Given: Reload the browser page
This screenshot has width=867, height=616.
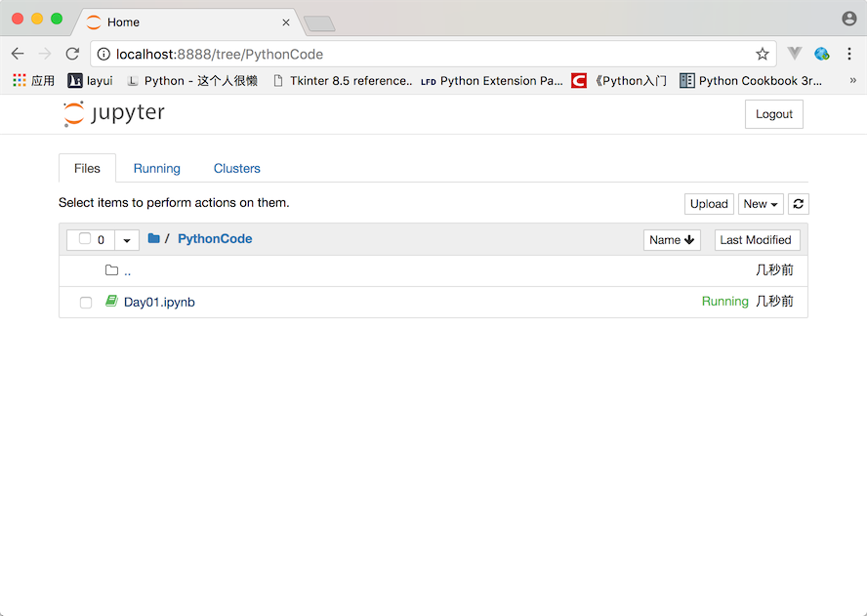Looking at the screenshot, I should (72, 54).
